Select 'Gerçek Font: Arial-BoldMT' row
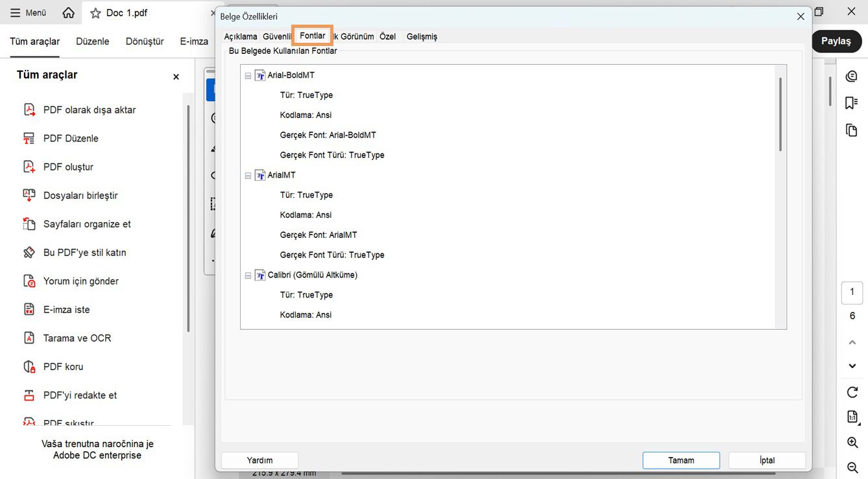 point(328,135)
